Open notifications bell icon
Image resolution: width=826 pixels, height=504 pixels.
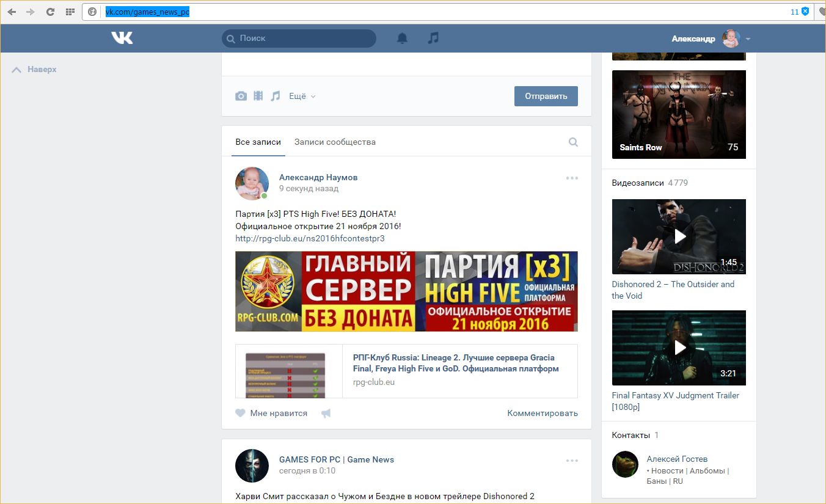point(402,38)
